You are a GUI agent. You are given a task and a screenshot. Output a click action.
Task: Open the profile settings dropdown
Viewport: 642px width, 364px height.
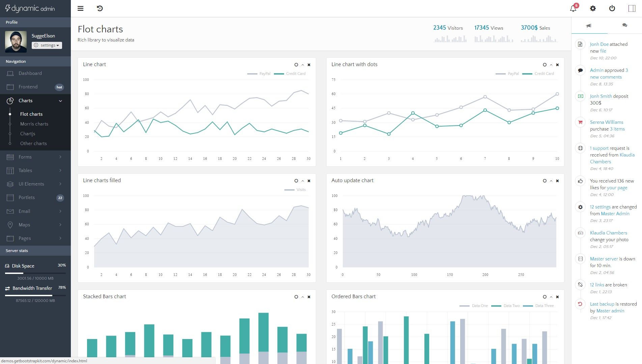(x=47, y=45)
